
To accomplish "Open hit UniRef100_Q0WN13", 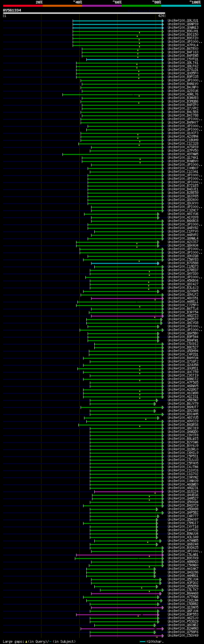I will [x=183, y=27].
